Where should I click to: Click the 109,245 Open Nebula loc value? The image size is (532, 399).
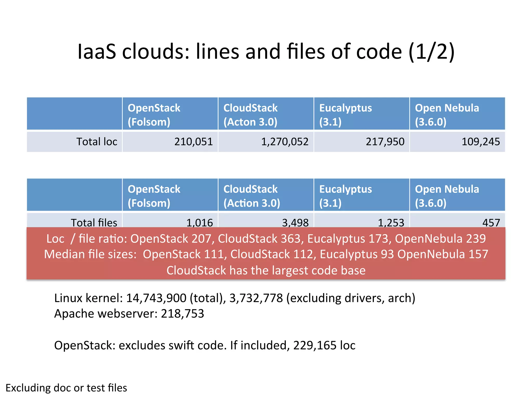point(481,142)
